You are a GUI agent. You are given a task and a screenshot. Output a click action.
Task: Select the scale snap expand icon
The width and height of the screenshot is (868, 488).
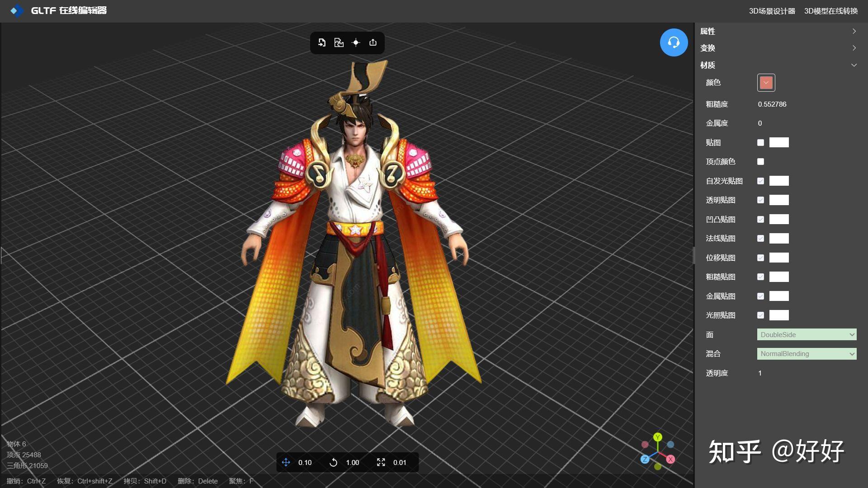click(x=381, y=462)
